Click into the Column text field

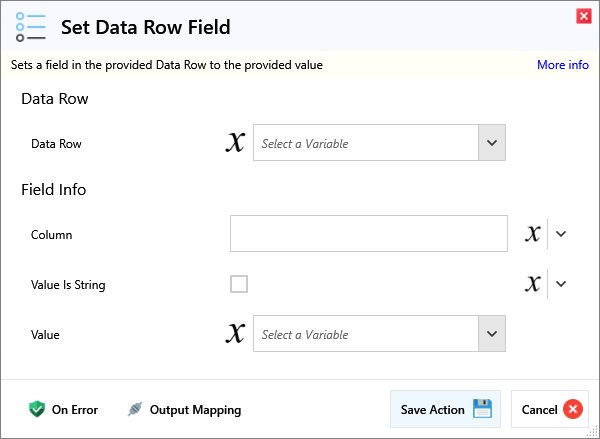point(368,234)
